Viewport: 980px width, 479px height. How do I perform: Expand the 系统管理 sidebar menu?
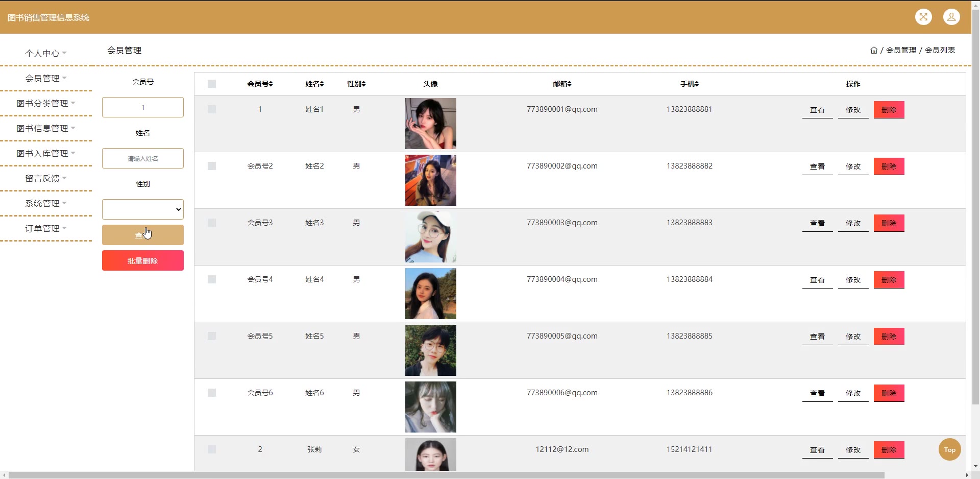click(x=46, y=203)
